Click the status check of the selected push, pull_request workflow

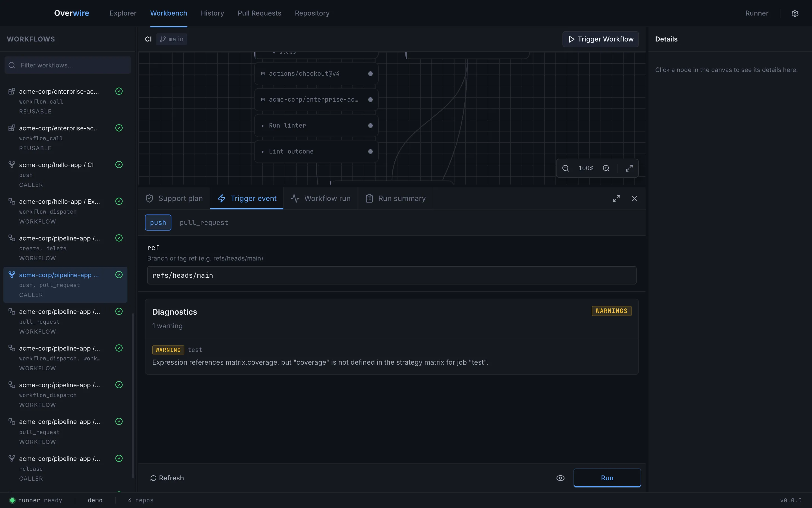[119, 275]
